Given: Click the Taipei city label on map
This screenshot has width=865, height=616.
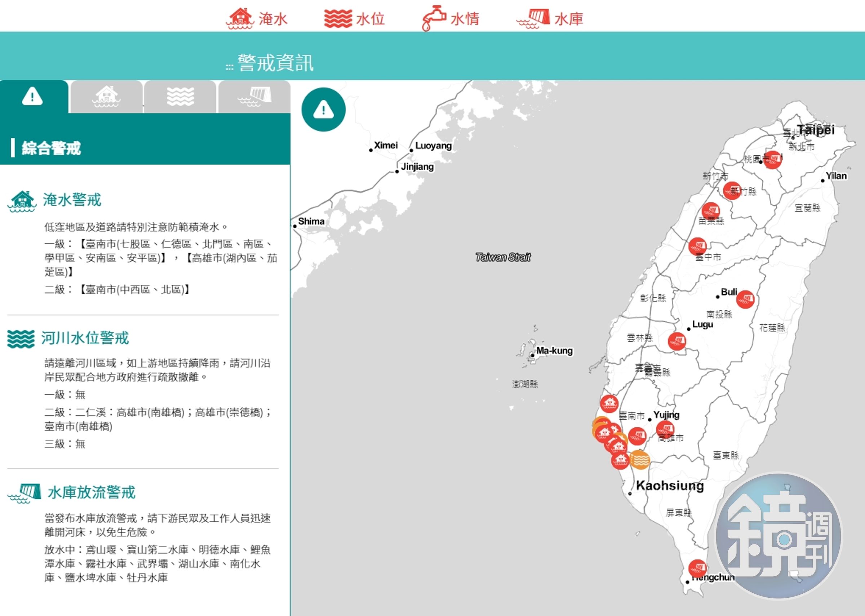Looking at the screenshot, I should [x=816, y=130].
